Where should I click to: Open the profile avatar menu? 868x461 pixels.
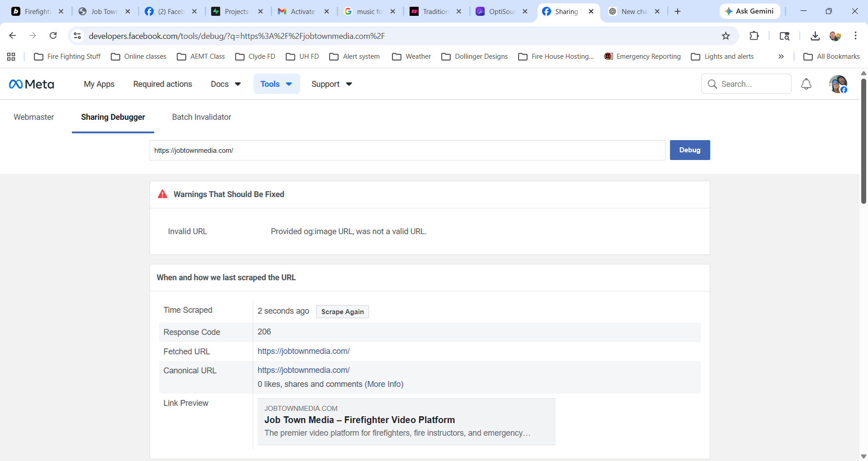(x=838, y=84)
